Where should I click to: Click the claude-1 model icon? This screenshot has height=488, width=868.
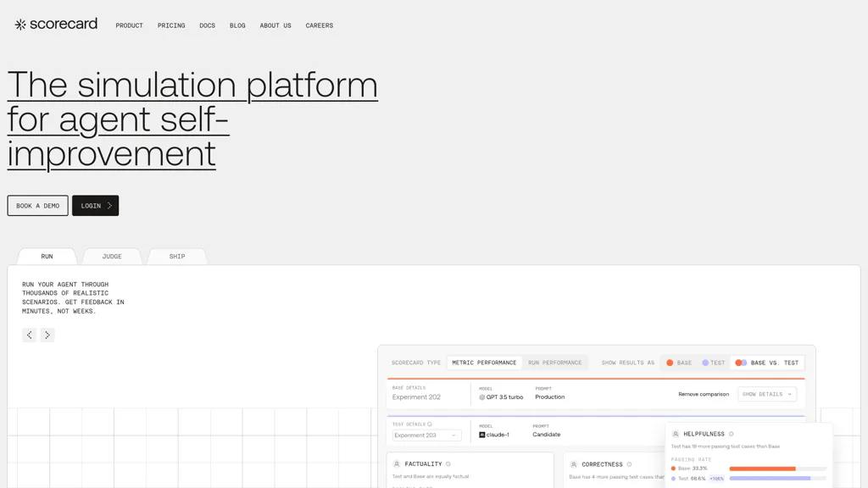click(x=482, y=435)
